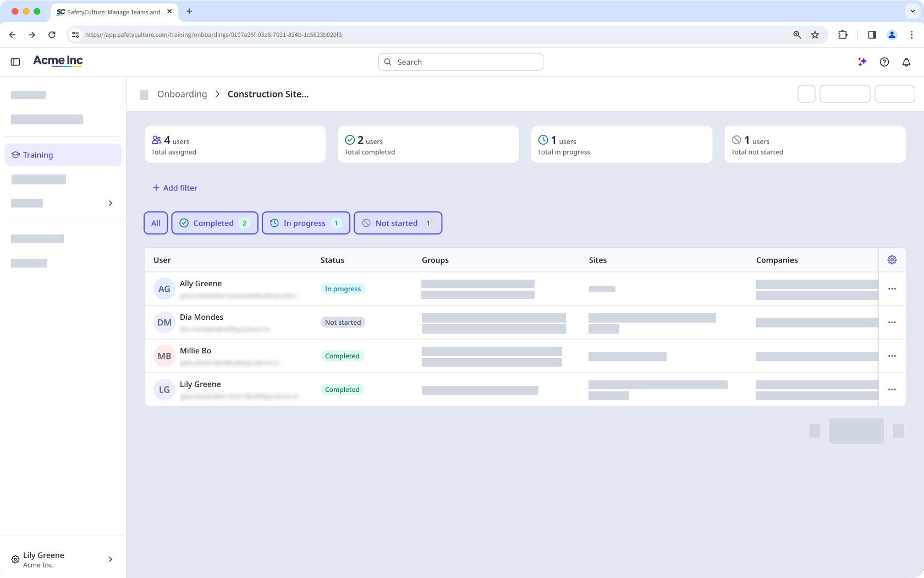Open browser extensions puzzle icon

(843, 35)
